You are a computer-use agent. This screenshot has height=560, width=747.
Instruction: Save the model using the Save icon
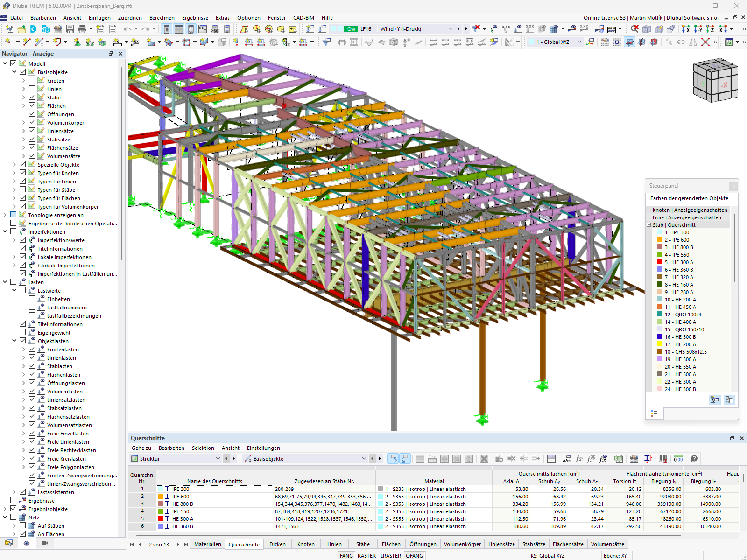[69, 28]
